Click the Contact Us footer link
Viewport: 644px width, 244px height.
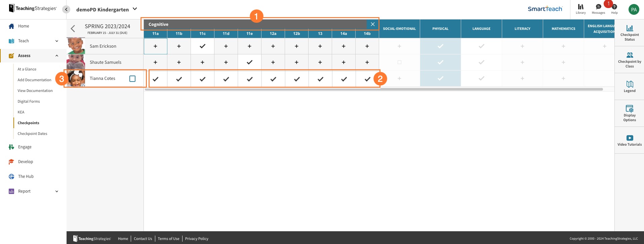143,239
